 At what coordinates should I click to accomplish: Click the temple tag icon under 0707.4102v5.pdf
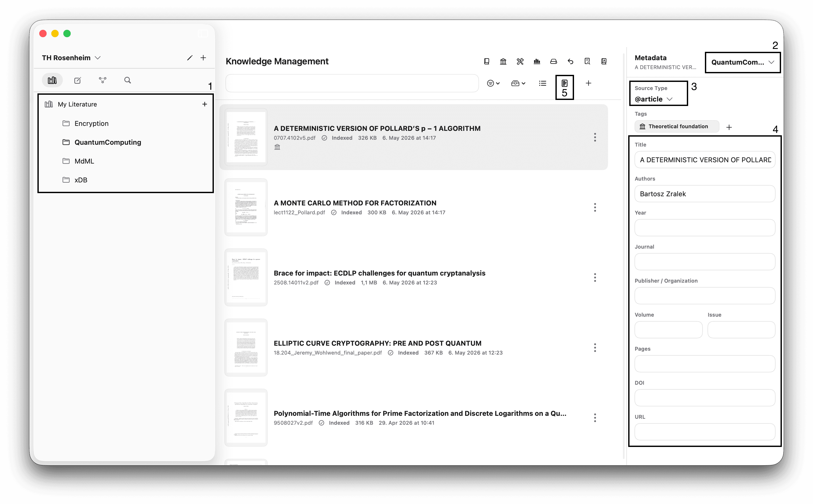click(277, 147)
